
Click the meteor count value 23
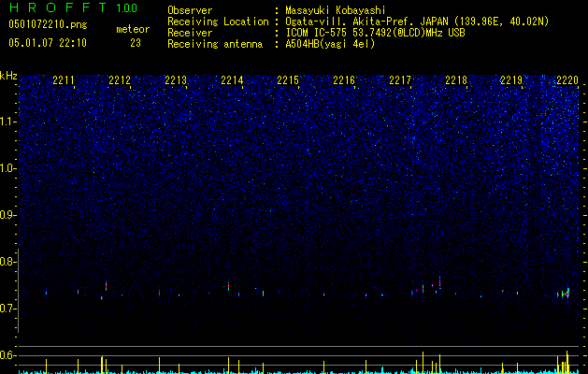[x=136, y=43]
